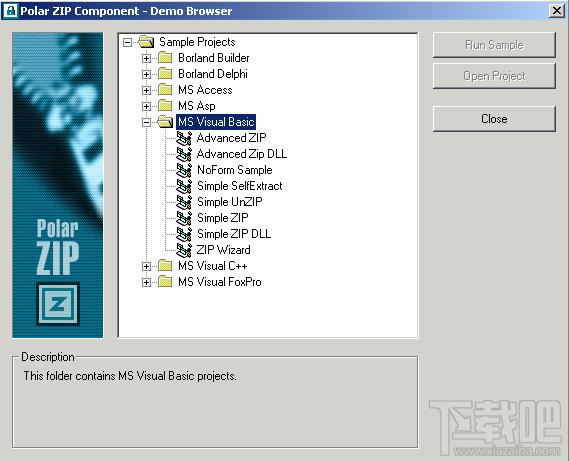Click the Simple ZIP DLL project icon
The width and height of the screenshot is (569, 461).
click(184, 234)
